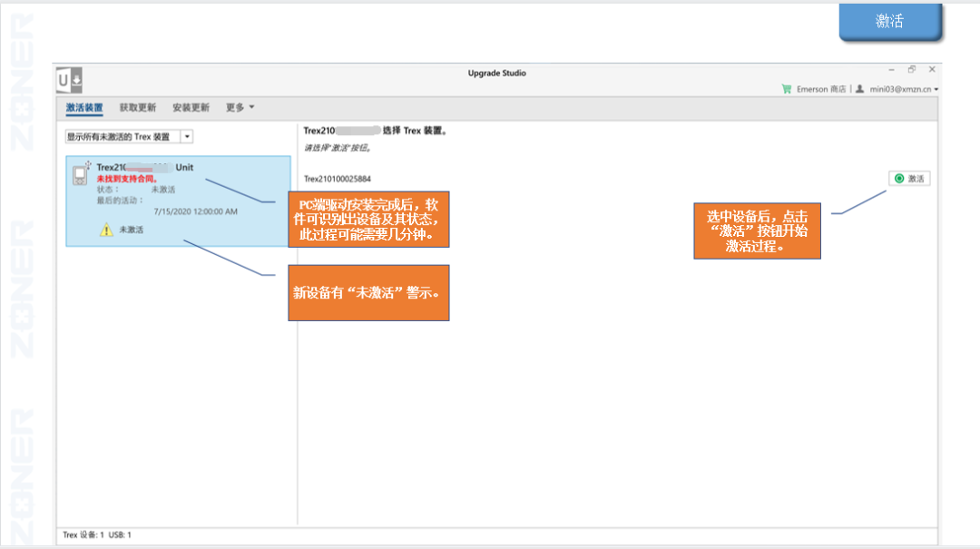This screenshot has height=549, width=980.
Task: Restore down the Upgrade Studio window
Action: [x=911, y=70]
